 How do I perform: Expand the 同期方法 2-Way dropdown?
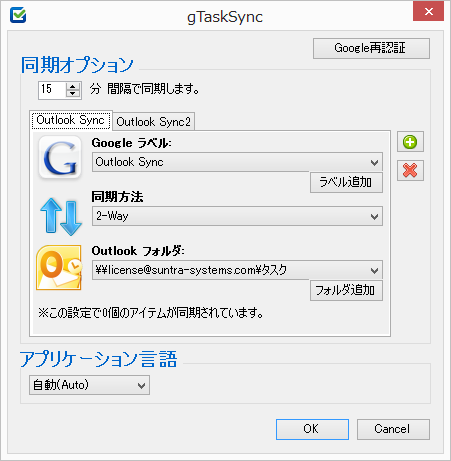coord(237,216)
